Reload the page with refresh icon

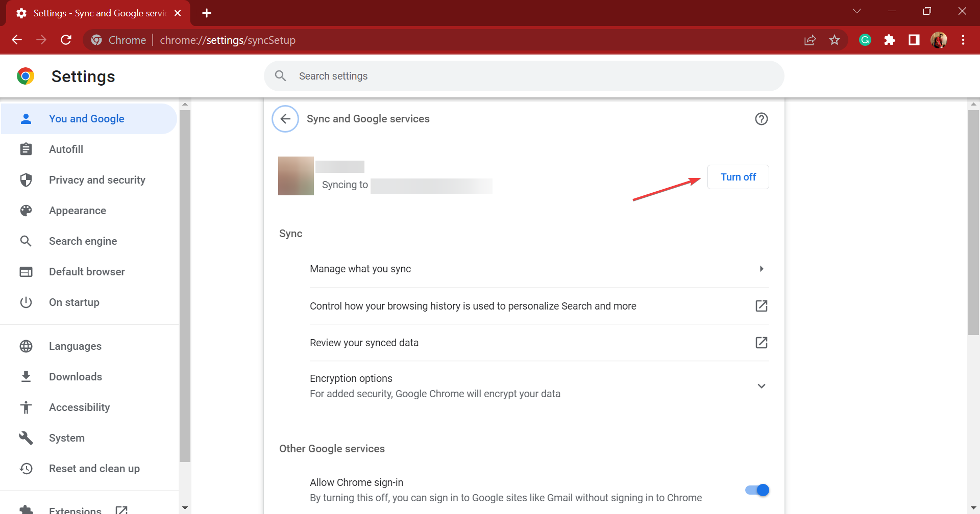pyautogui.click(x=66, y=40)
